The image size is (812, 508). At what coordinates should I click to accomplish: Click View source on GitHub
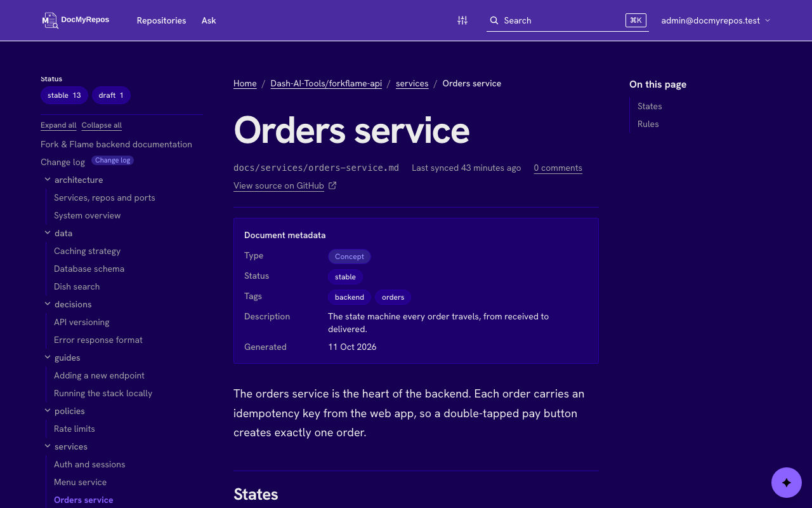click(x=278, y=185)
